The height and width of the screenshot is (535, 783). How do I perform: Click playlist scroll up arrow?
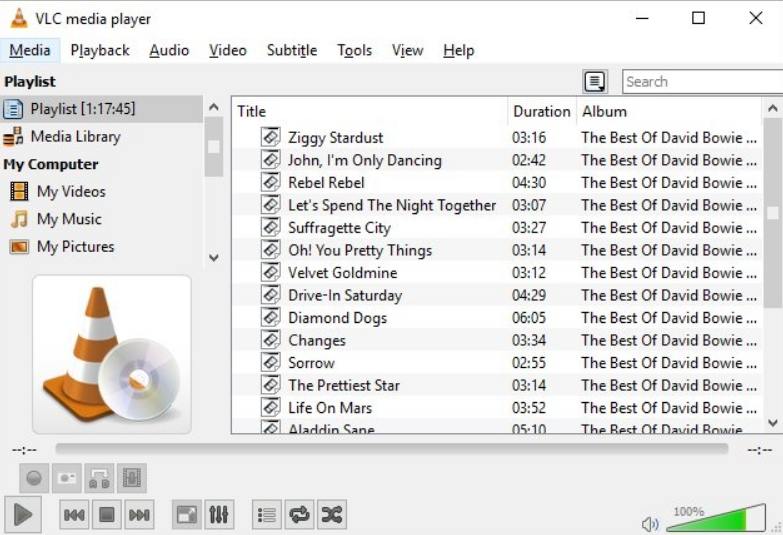pyautogui.click(x=773, y=107)
